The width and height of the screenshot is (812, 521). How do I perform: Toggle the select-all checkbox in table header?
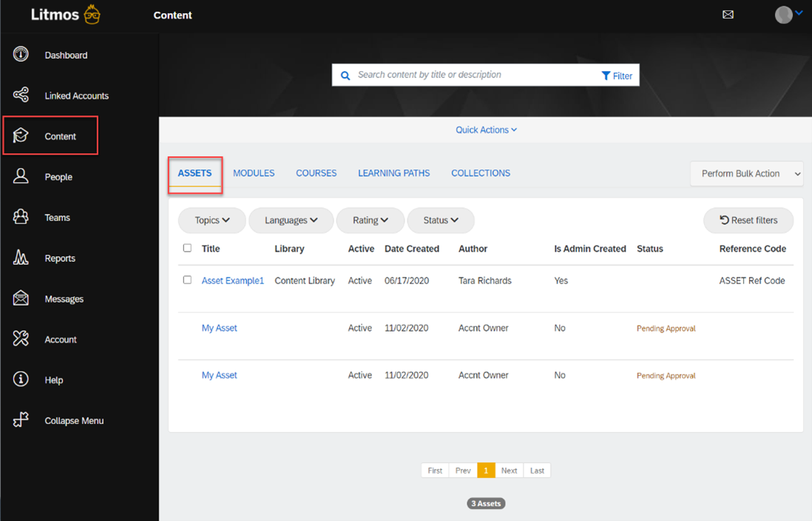click(x=187, y=248)
